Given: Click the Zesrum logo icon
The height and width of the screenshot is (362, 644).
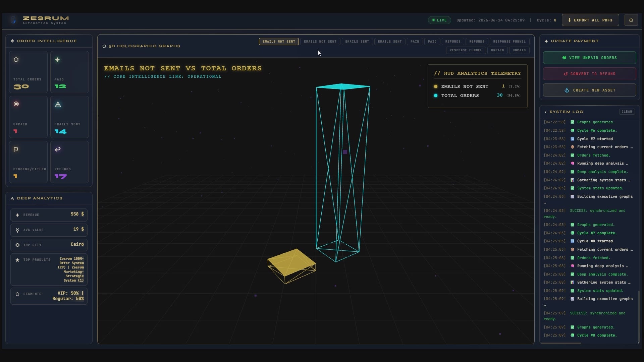Looking at the screenshot, I should [x=13, y=20].
